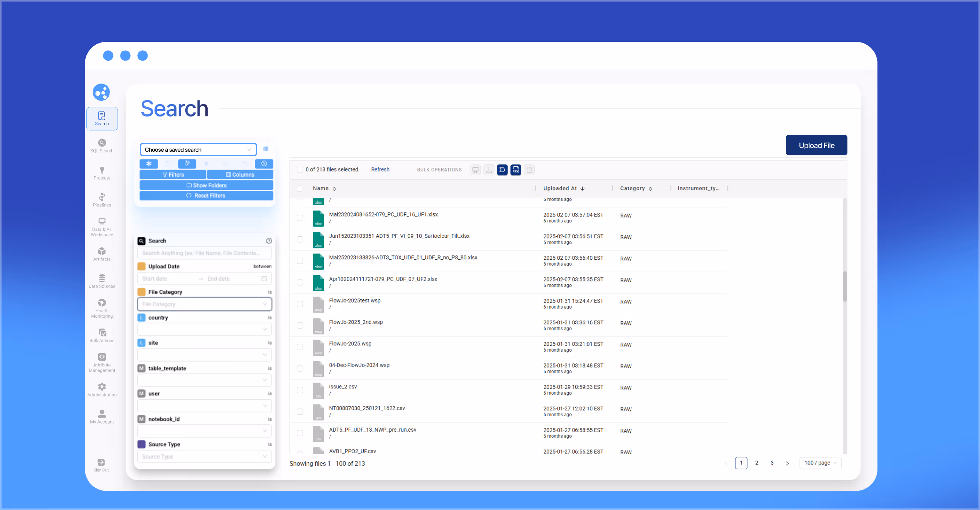Open the Choose a saved search dropdown
This screenshot has width=980, height=510.
(x=198, y=149)
